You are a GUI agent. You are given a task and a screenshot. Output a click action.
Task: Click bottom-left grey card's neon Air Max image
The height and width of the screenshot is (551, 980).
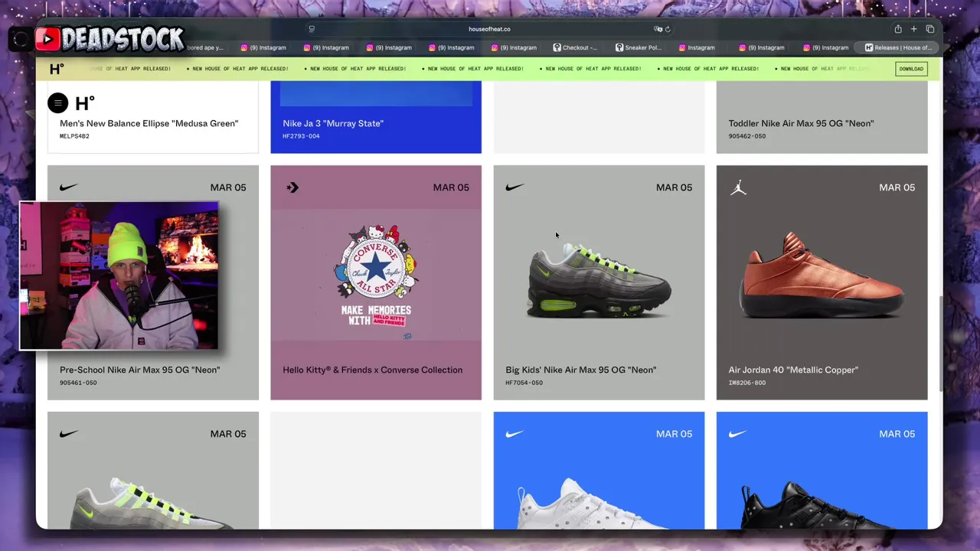153,504
